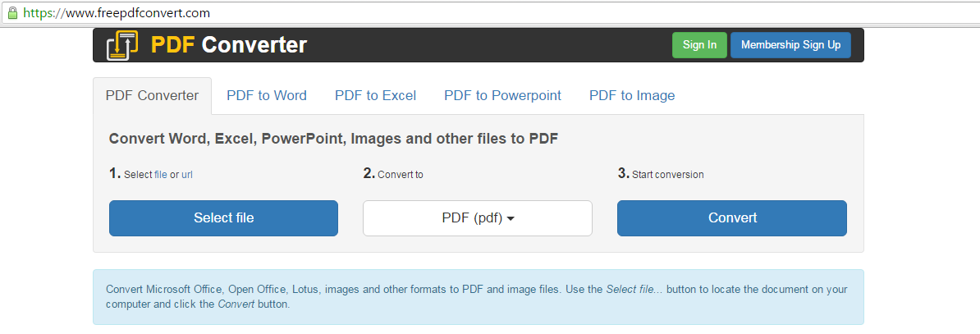Open the PDF to Image tab
This screenshot has width=980, height=334.
point(632,96)
